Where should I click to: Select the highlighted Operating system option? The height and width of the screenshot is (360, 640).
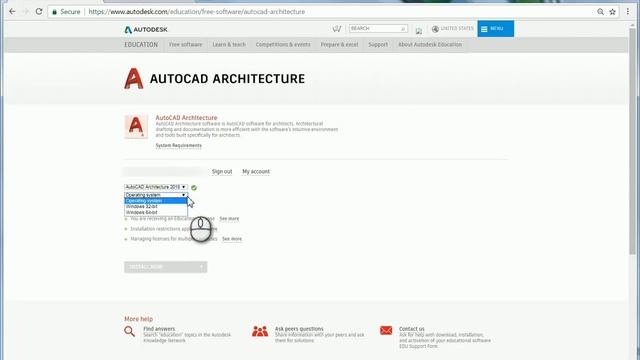coord(156,201)
